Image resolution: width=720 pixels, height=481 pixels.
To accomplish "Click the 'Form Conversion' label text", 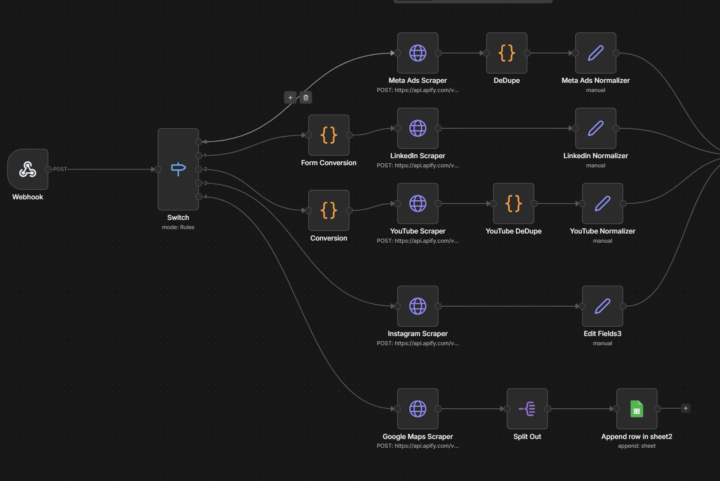I will pyautogui.click(x=328, y=162).
